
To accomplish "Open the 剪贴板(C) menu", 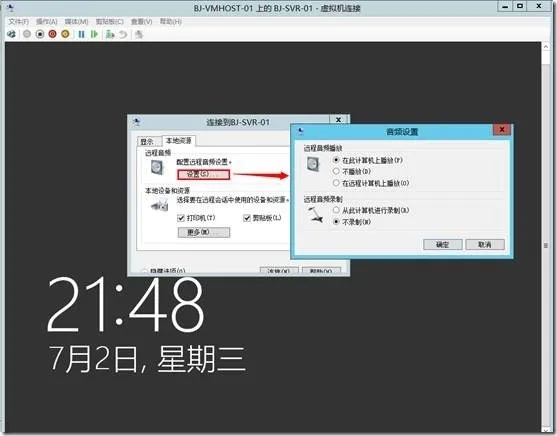I will tap(110, 22).
